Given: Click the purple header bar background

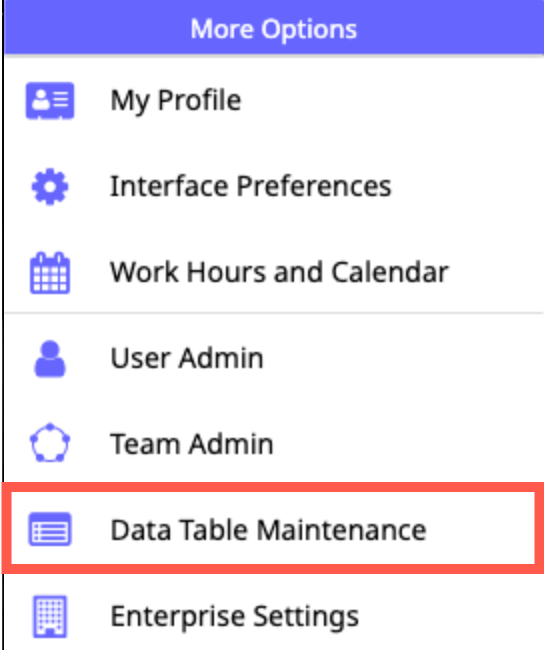Looking at the screenshot, I should point(448,27).
